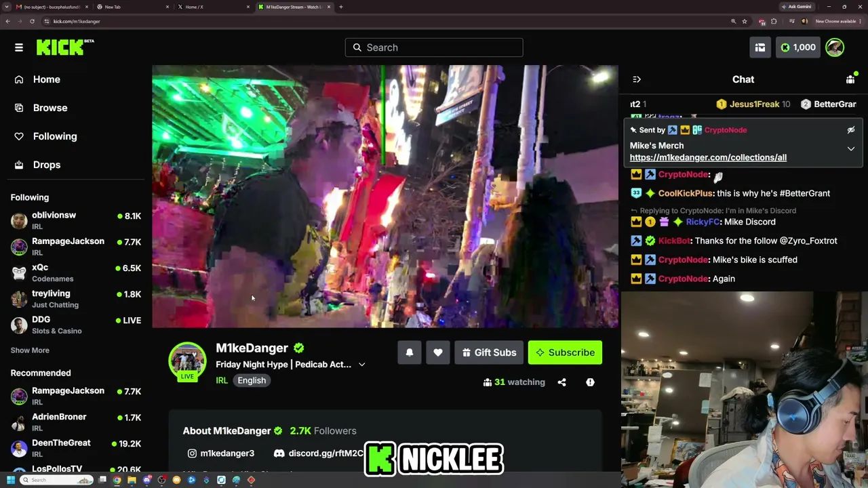Screen dimensions: 868x488
Task: Open the Following page in sidebar
Action: 55,136
